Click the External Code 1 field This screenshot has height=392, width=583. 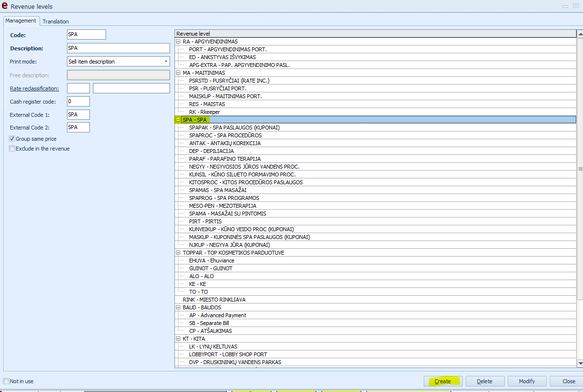pyautogui.click(x=78, y=114)
